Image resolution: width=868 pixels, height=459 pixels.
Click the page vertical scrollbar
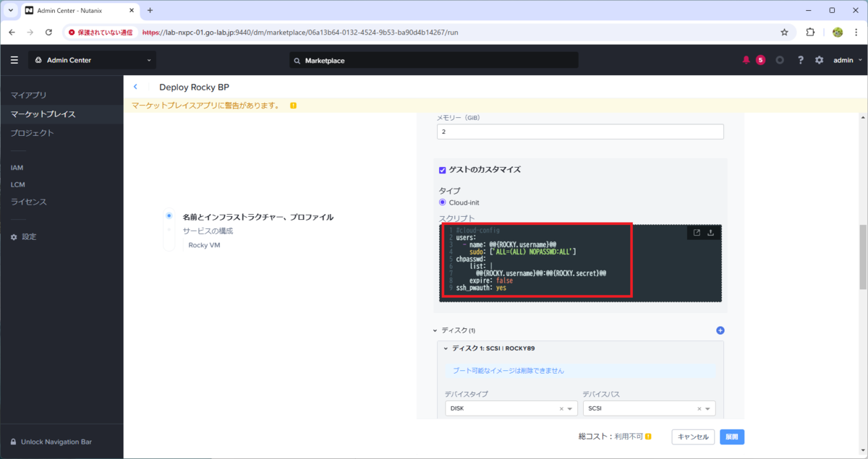coord(862,256)
